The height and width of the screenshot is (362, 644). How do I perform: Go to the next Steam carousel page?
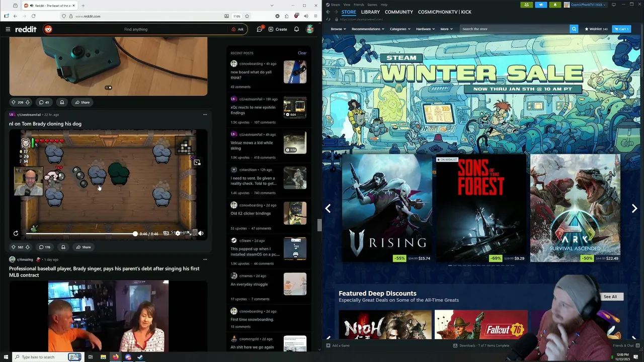click(x=634, y=208)
